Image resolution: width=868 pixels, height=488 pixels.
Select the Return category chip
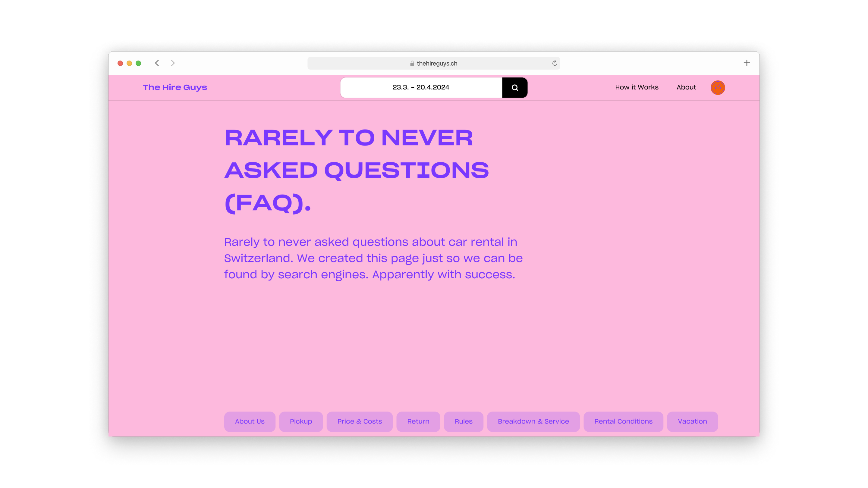[x=418, y=421]
